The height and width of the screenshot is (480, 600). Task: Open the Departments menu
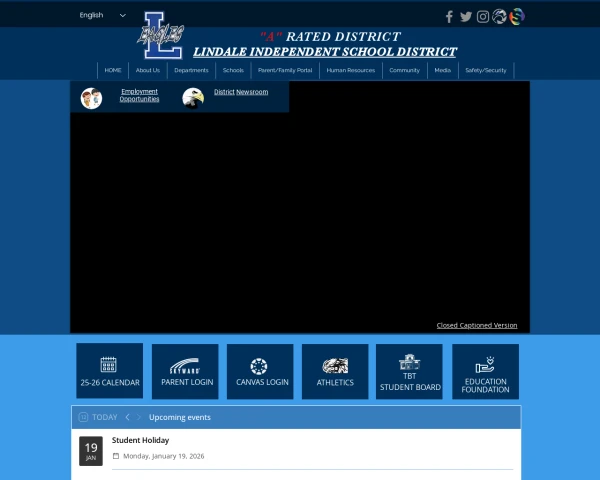click(x=191, y=70)
